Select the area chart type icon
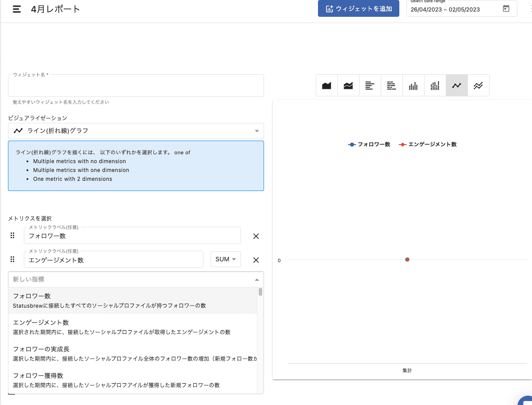The image size is (532, 405). [x=327, y=86]
